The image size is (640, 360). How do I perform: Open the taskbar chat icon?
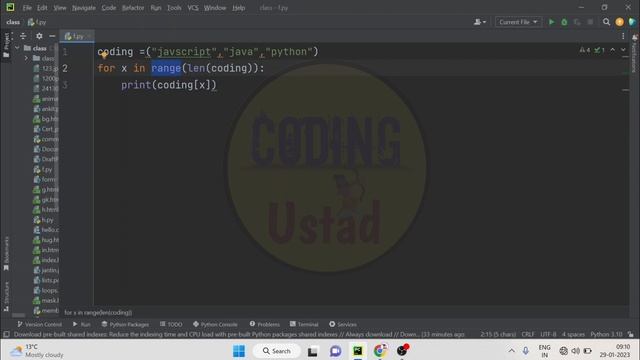336,351
